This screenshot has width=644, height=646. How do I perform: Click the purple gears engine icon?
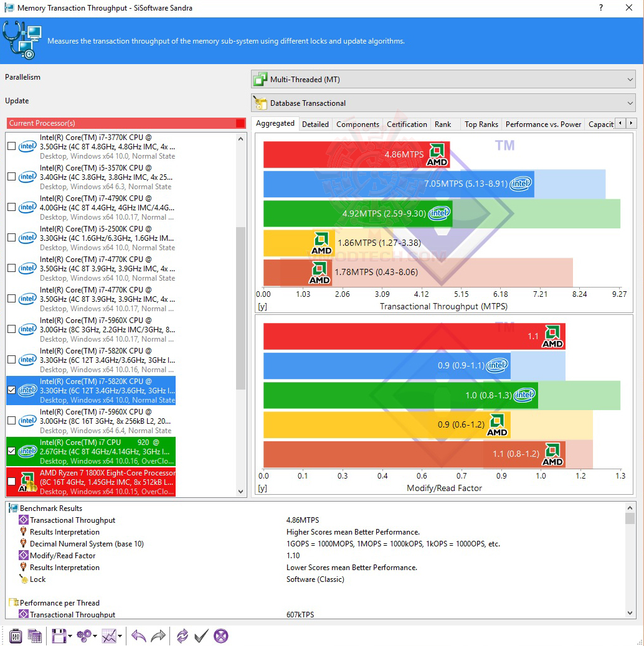pyautogui.click(x=84, y=636)
